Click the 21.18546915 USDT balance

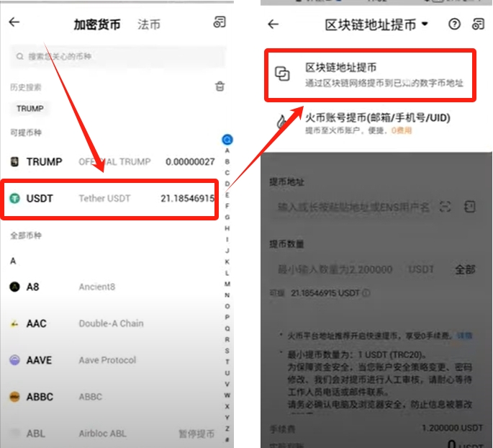coord(188,199)
